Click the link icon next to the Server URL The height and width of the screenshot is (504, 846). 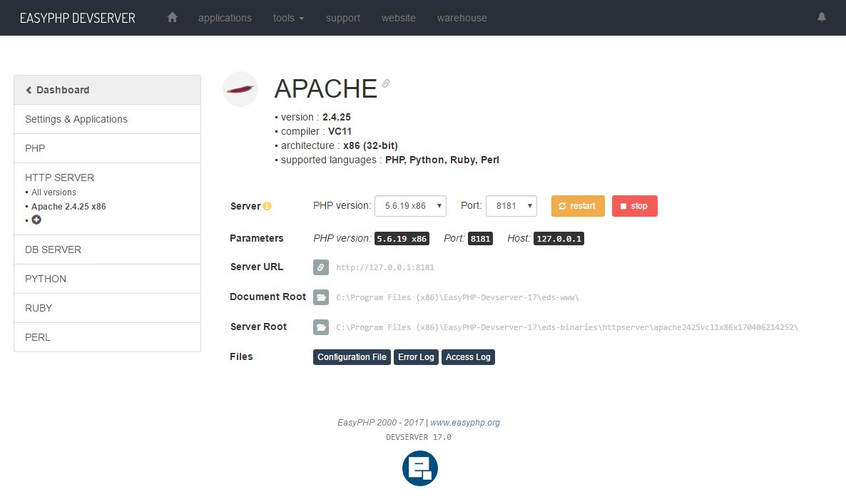point(320,267)
